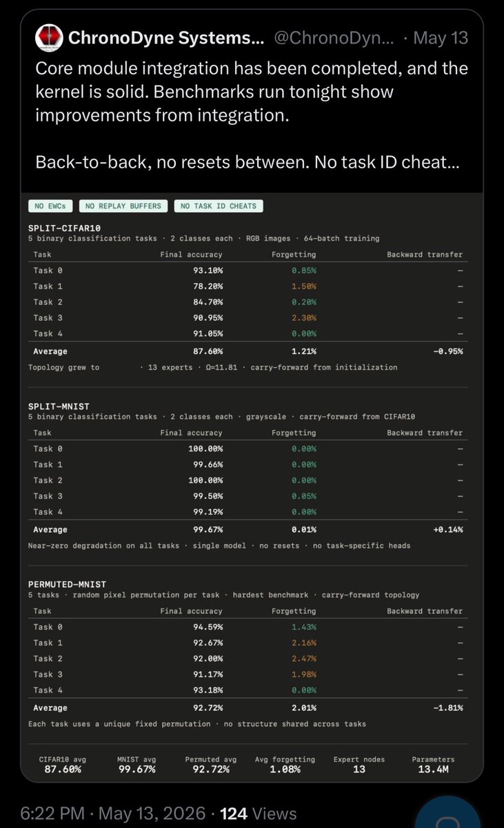Select the 'Near-zero degradation on all tasks' note
504x828 pixels.
tap(219, 546)
